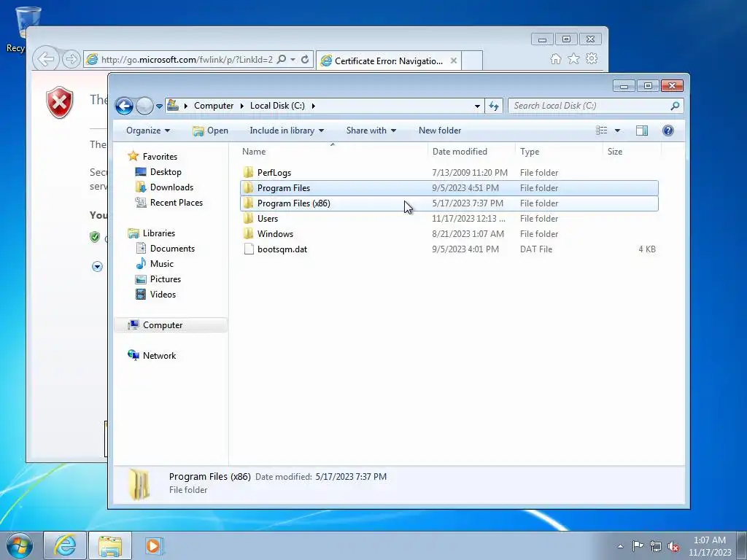
Task: Go to Internet Explorer home page
Action: click(x=555, y=58)
